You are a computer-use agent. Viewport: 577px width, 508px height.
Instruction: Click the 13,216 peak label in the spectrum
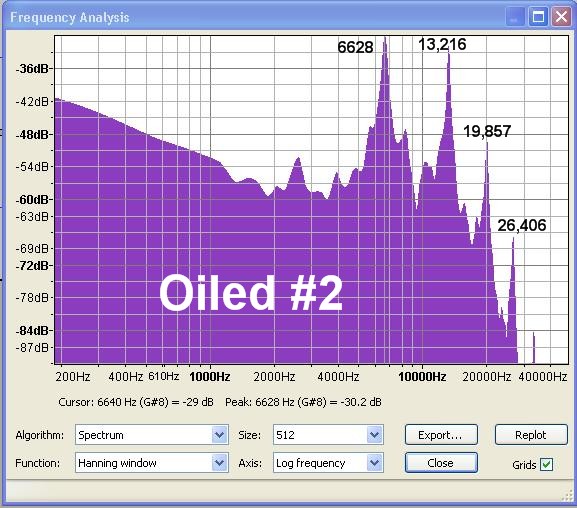tap(442, 45)
